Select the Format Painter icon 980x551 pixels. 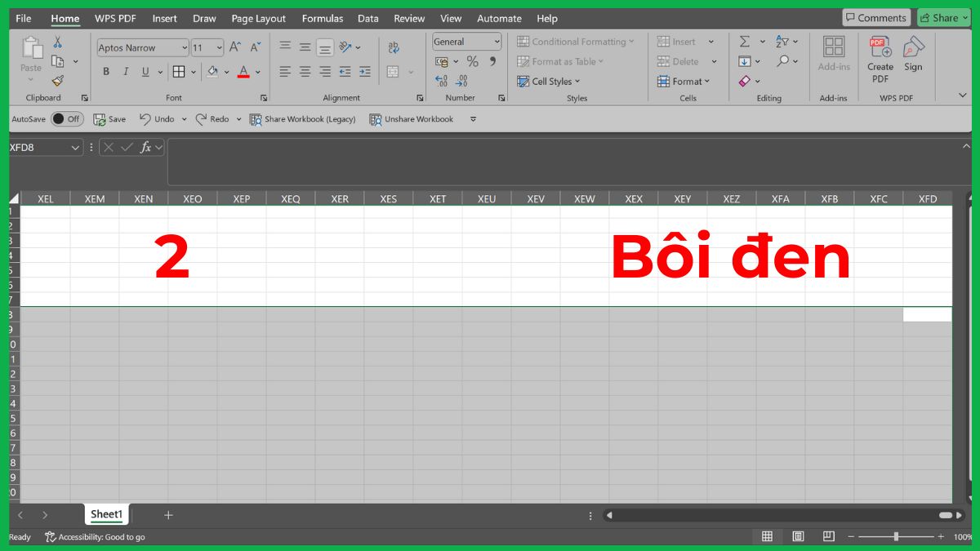57,79
